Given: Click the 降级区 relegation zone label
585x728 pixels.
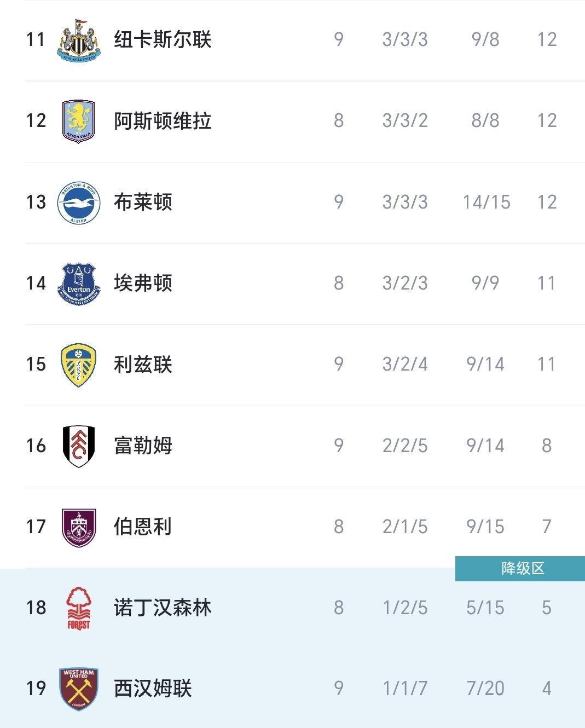Looking at the screenshot, I should (523, 569).
